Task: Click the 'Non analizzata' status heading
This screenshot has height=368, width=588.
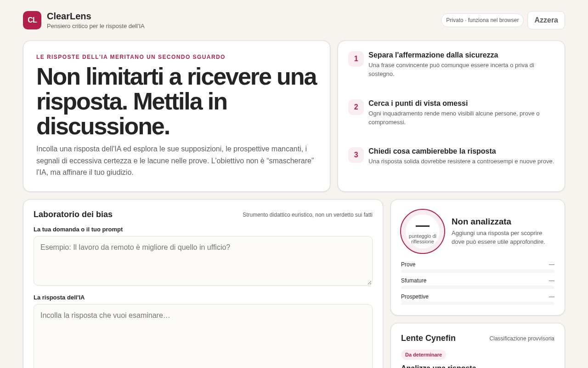Action: [x=481, y=222]
